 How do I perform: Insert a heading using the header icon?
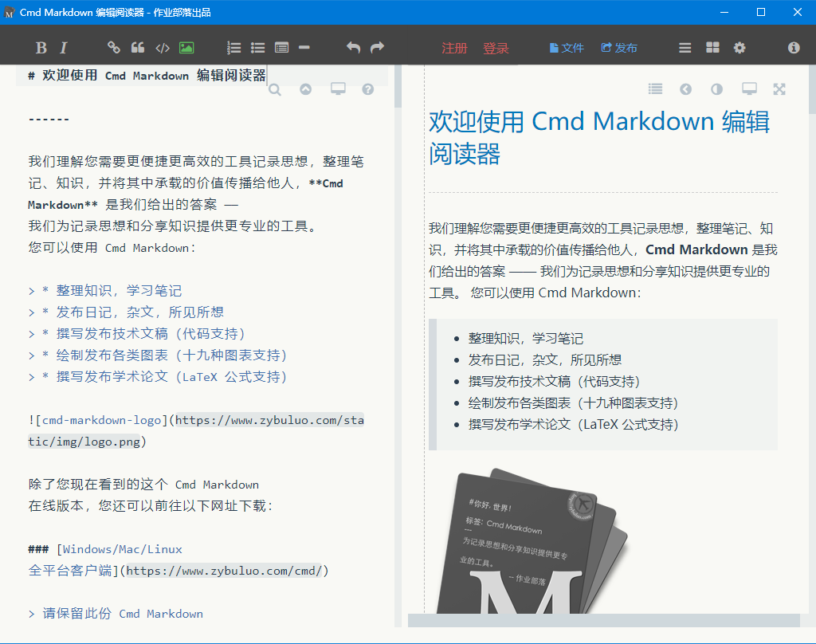click(x=281, y=48)
